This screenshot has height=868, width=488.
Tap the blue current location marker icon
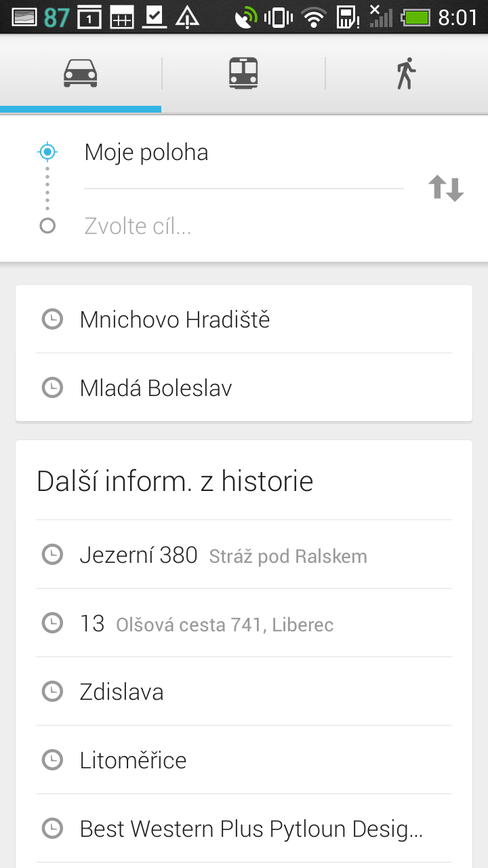tap(47, 152)
